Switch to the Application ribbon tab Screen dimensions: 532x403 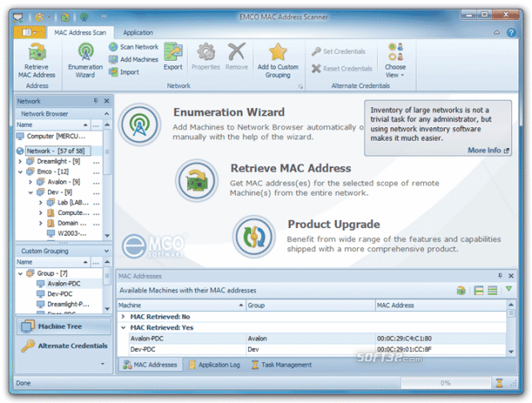[138, 33]
